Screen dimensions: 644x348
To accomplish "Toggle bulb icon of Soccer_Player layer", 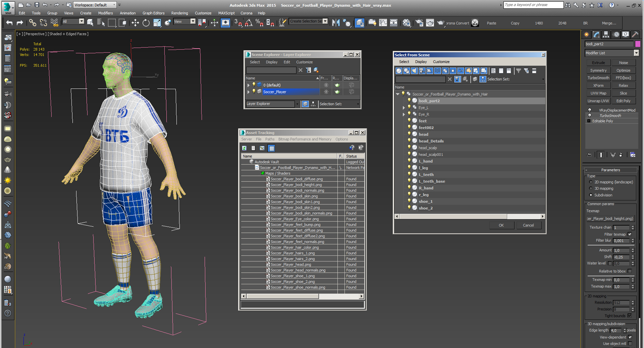I will 254,92.
